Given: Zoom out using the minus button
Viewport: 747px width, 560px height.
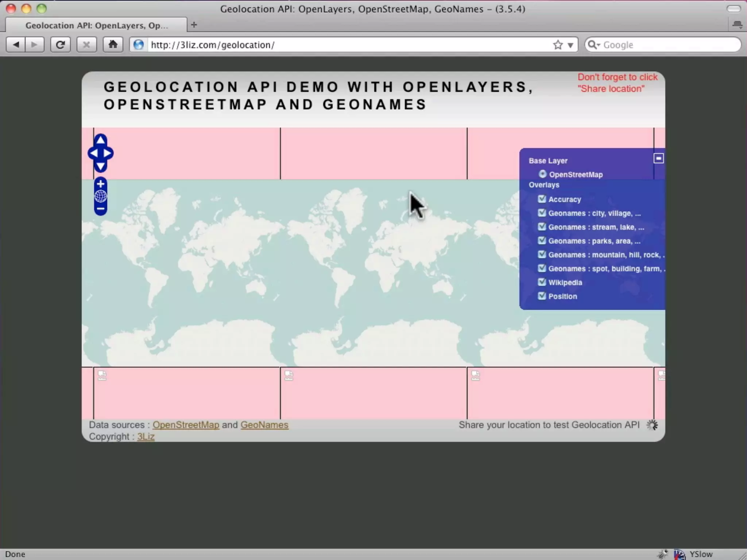Looking at the screenshot, I should click(101, 209).
